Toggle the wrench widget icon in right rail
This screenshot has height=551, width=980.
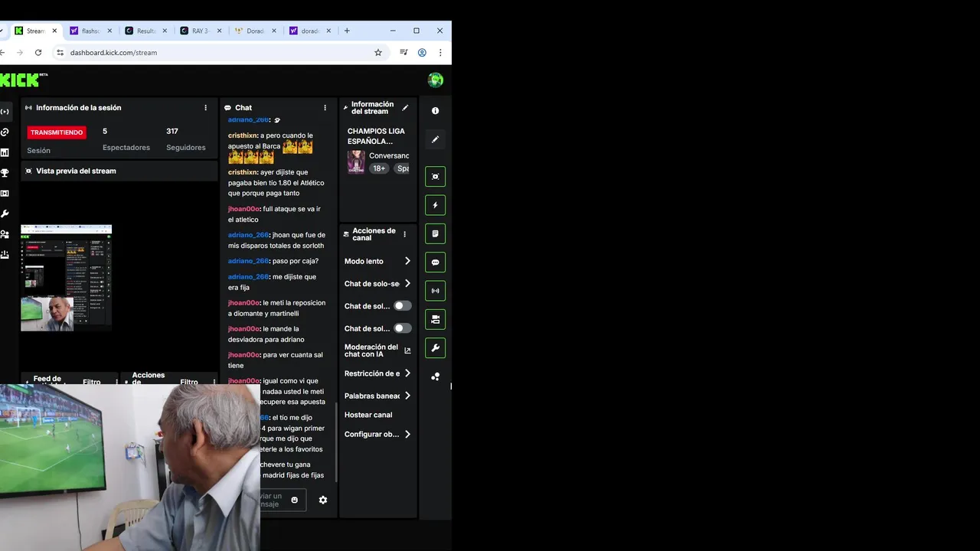point(435,348)
